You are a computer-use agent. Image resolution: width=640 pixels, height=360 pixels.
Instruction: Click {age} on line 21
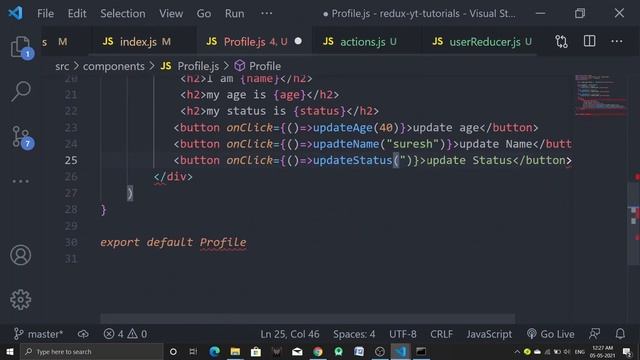[x=289, y=95]
